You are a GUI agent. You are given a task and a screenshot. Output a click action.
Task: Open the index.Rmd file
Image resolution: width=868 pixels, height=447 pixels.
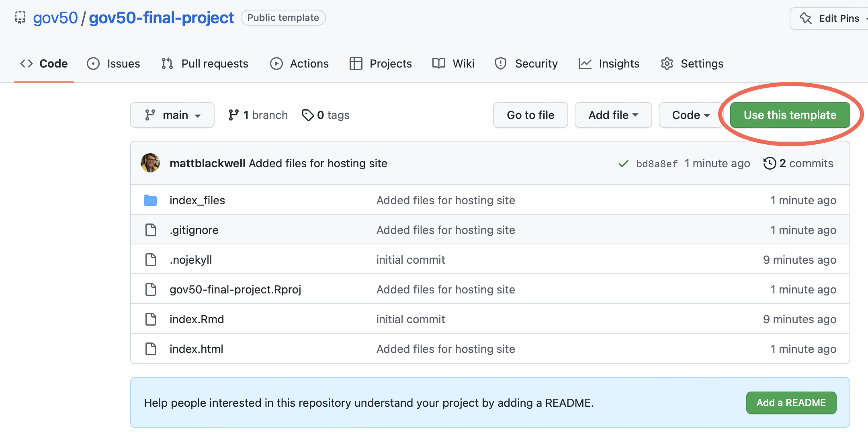197,319
